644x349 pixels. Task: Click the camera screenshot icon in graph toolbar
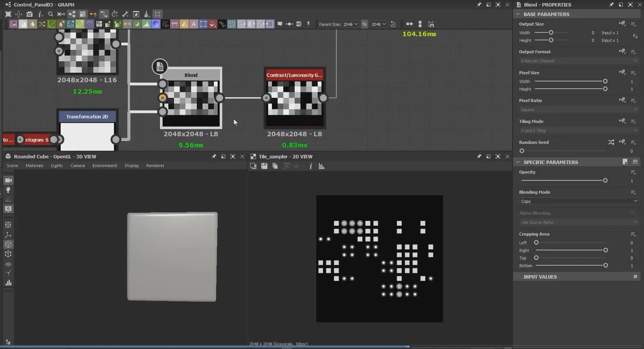pyautogui.click(x=29, y=14)
